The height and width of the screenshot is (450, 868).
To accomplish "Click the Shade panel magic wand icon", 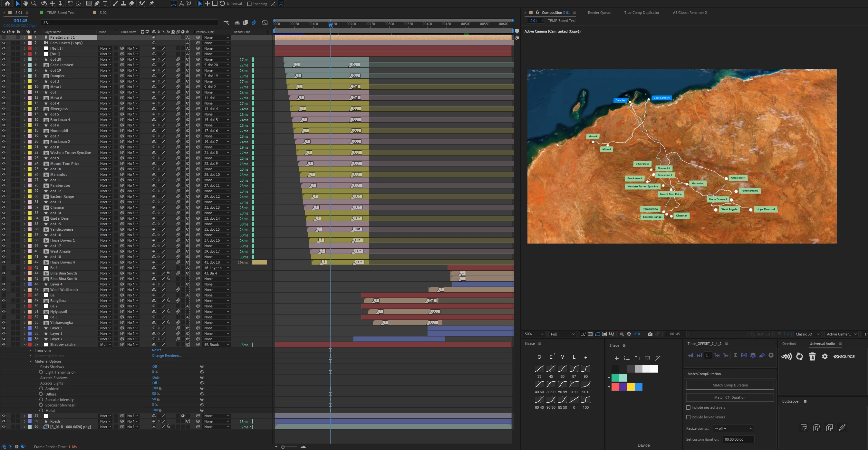I will [658, 358].
